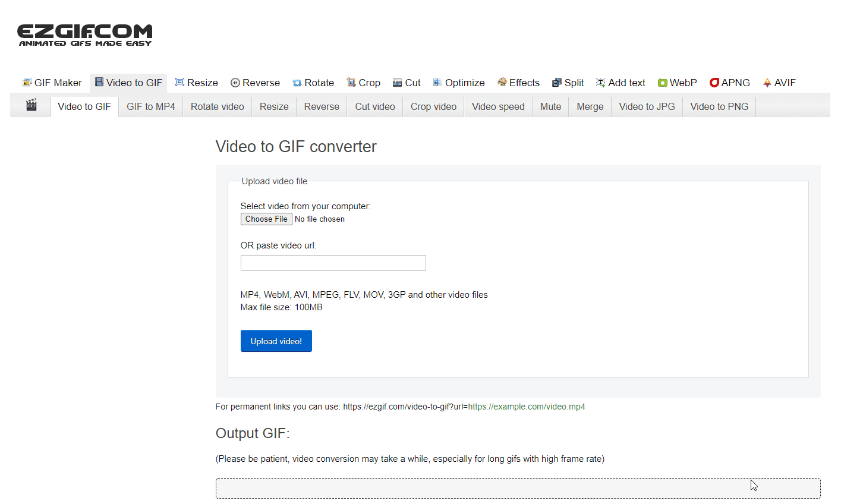Click the 'Upload video file' legend
Screen dimensions: 841x504
tap(275, 181)
